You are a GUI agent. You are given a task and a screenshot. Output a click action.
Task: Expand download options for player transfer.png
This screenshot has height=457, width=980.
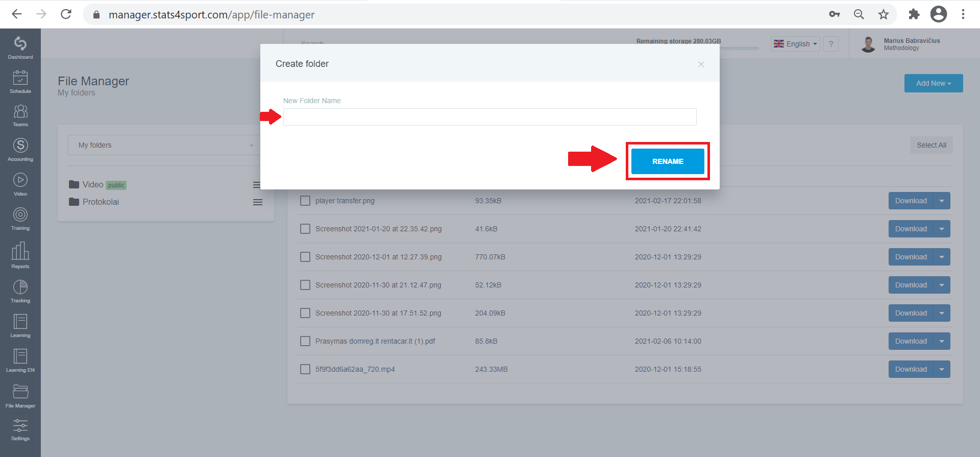point(942,201)
